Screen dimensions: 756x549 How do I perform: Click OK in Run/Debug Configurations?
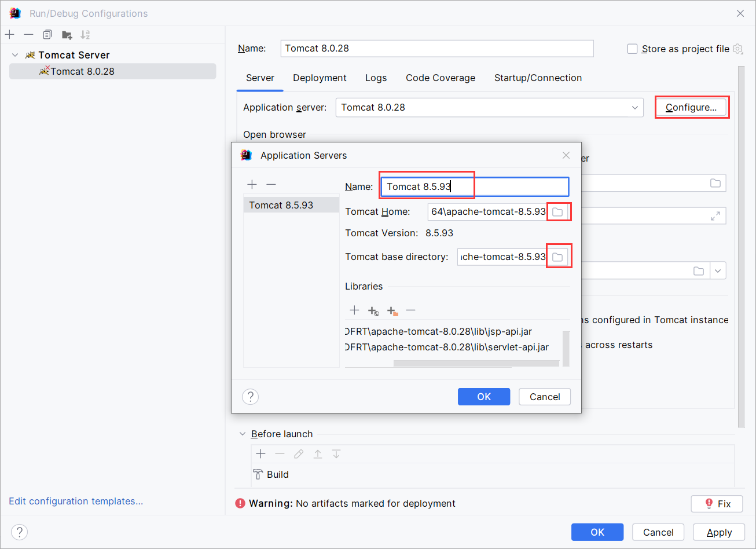597,532
